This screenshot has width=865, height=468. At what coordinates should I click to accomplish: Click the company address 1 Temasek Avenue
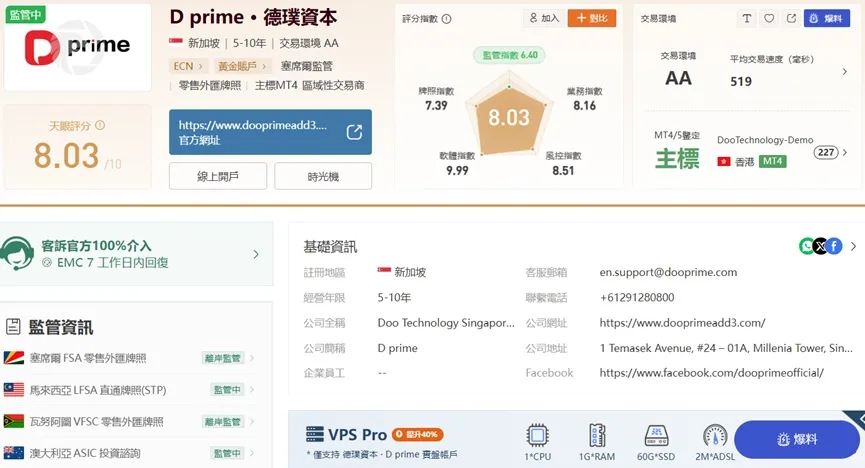726,348
